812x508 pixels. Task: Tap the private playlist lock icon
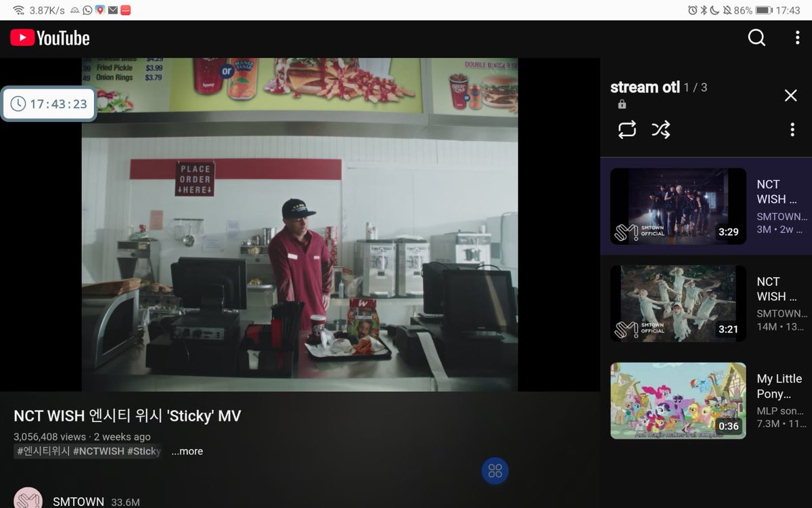point(622,104)
